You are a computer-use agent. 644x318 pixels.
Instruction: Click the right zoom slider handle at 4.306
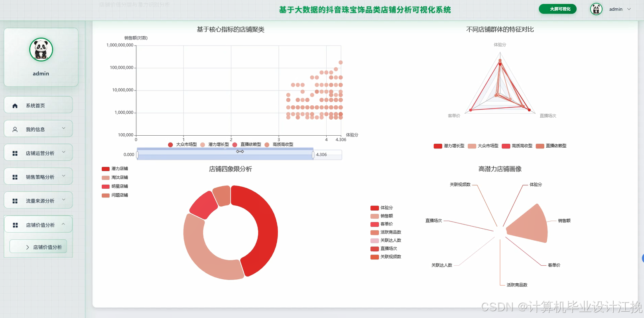pos(313,155)
